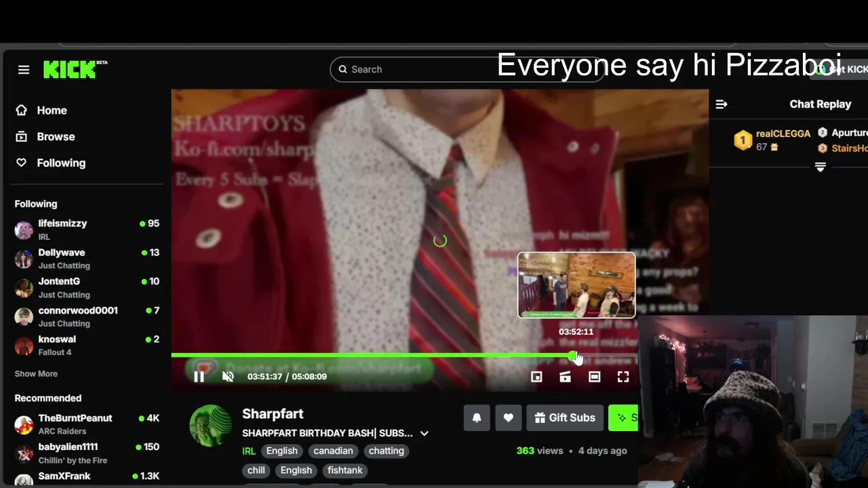Screen dimensions: 868x488
Task: Enter fullscreen mode
Action: click(623, 377)
